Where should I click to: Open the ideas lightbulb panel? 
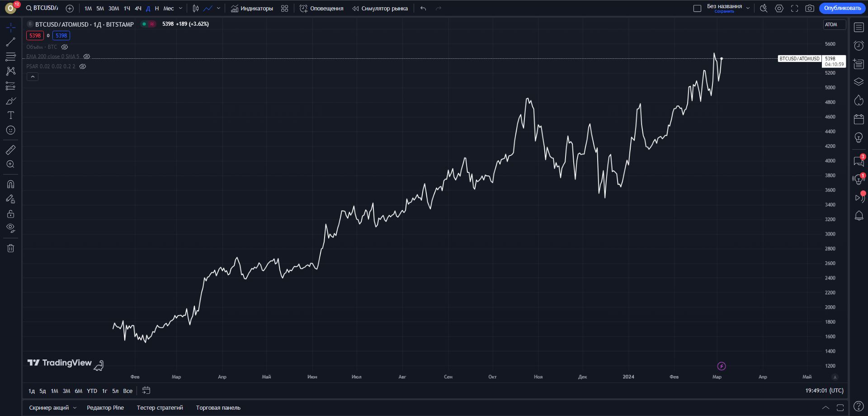[859, 138]
